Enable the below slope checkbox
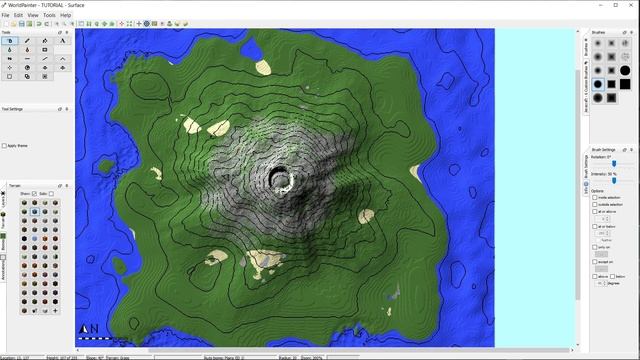The image size is (640, 360). tap(613, 276)
